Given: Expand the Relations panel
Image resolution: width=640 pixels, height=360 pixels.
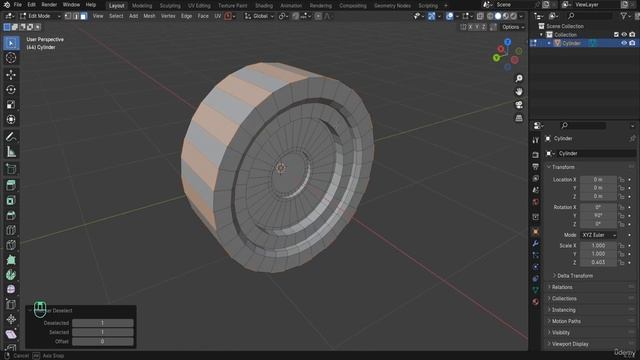Looking at the screenshot, I should (x=562, y=287).
